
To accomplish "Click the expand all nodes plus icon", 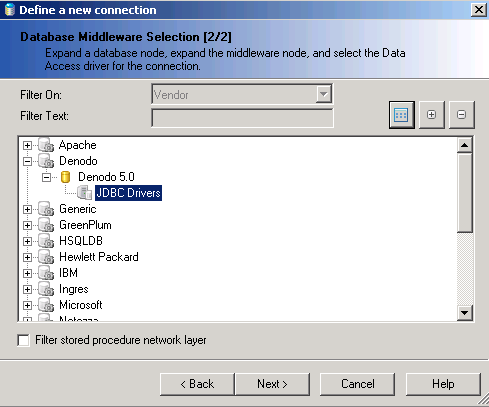I will [431, 115].
